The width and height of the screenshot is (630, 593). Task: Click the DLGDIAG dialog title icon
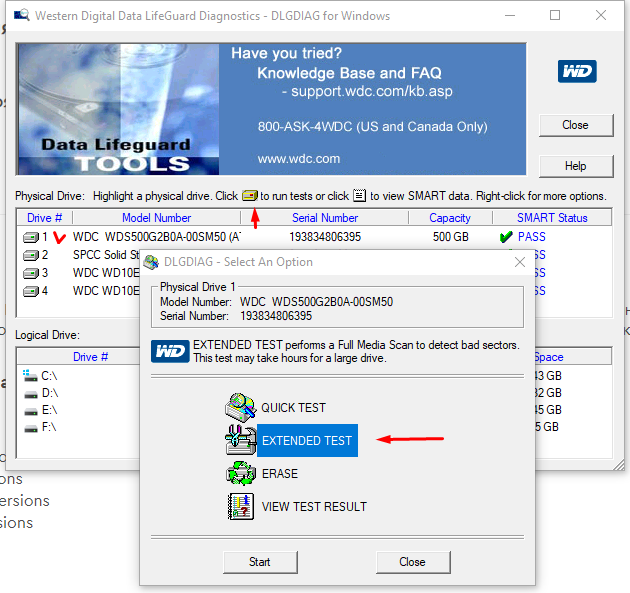tap(151, 262)
